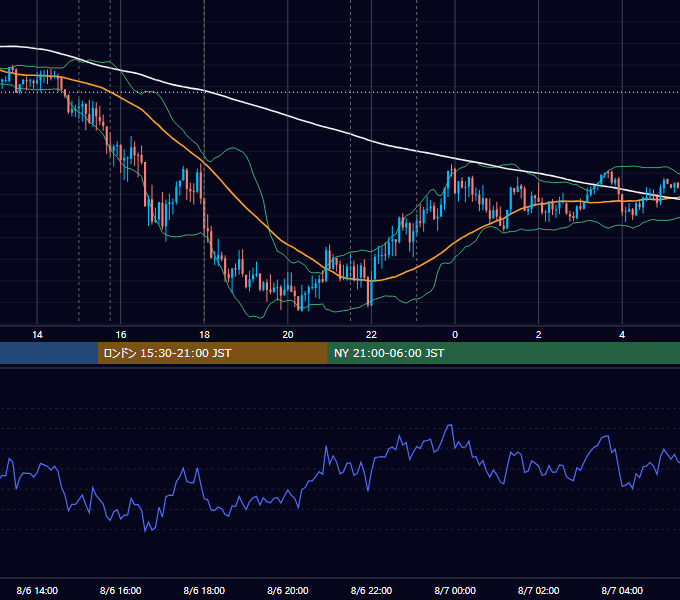The image size is (680, 600).
Task: Click the 8/7 00:00 label on indicator axis
Action: [455, 590]
